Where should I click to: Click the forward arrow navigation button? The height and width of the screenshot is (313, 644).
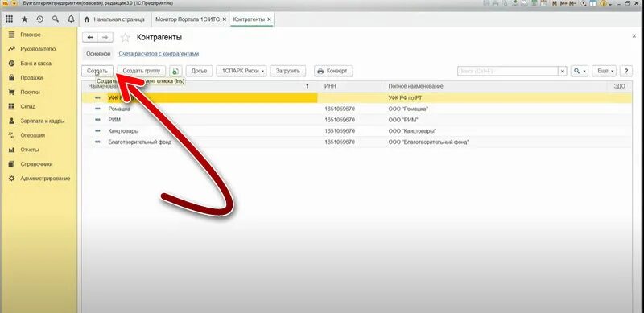tap(105, 37)
